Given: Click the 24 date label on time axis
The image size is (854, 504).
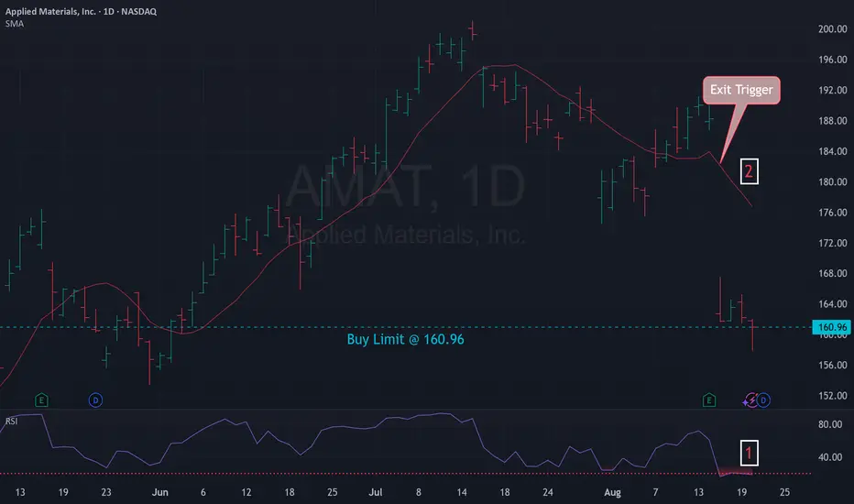Looking at the screenshot, I should tap(547, 492).
